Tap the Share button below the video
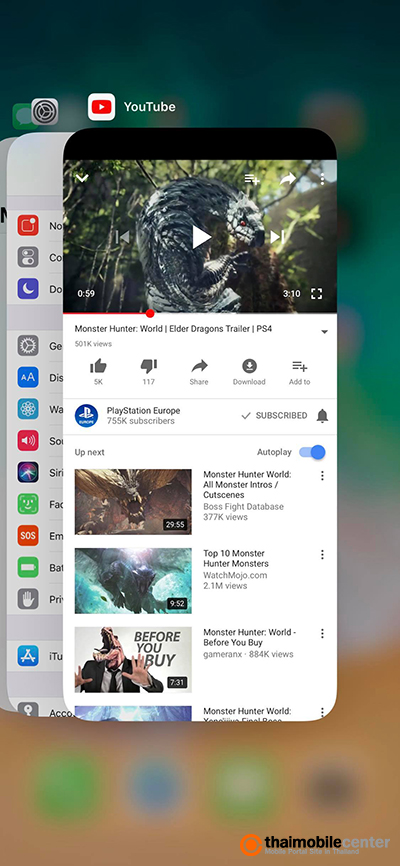The image size is (400, 866). (x=199, y=371)
